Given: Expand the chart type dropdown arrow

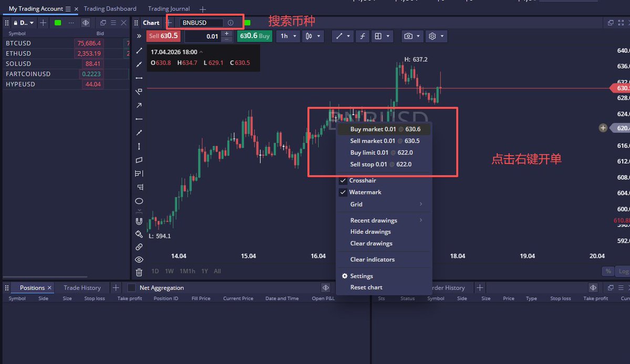Looking at the screenshot, I should [318, 36].
